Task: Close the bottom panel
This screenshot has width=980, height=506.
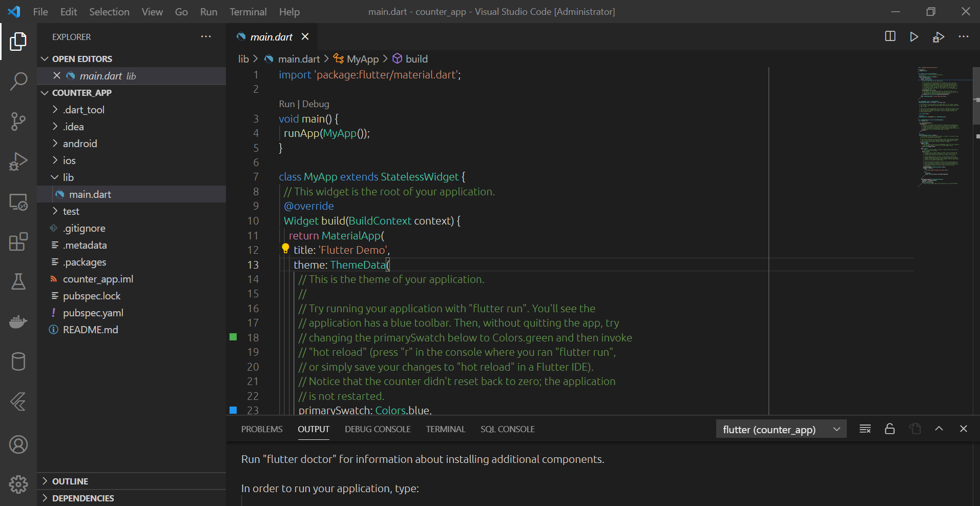Action: tap(964, 429)
